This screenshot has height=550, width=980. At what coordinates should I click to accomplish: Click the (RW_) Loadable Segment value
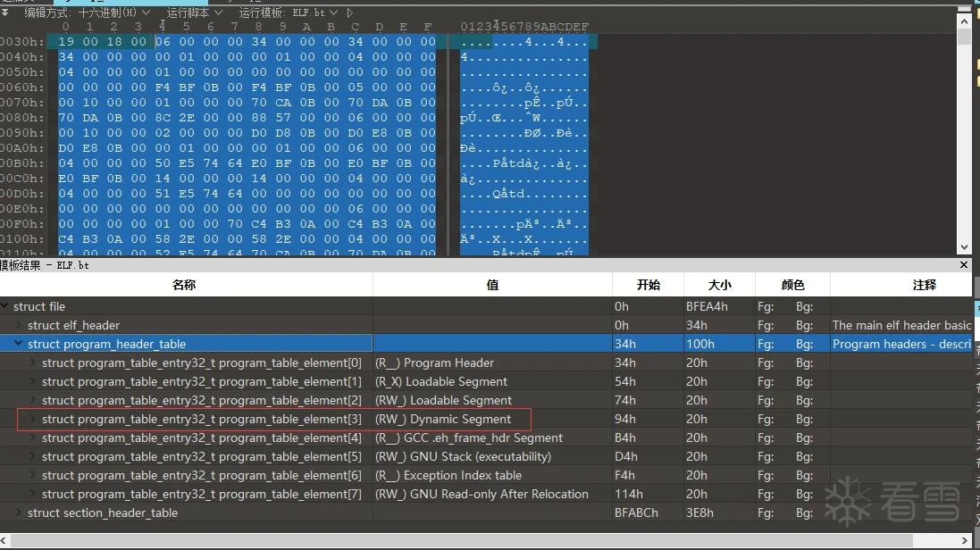(x=443, y=400)
